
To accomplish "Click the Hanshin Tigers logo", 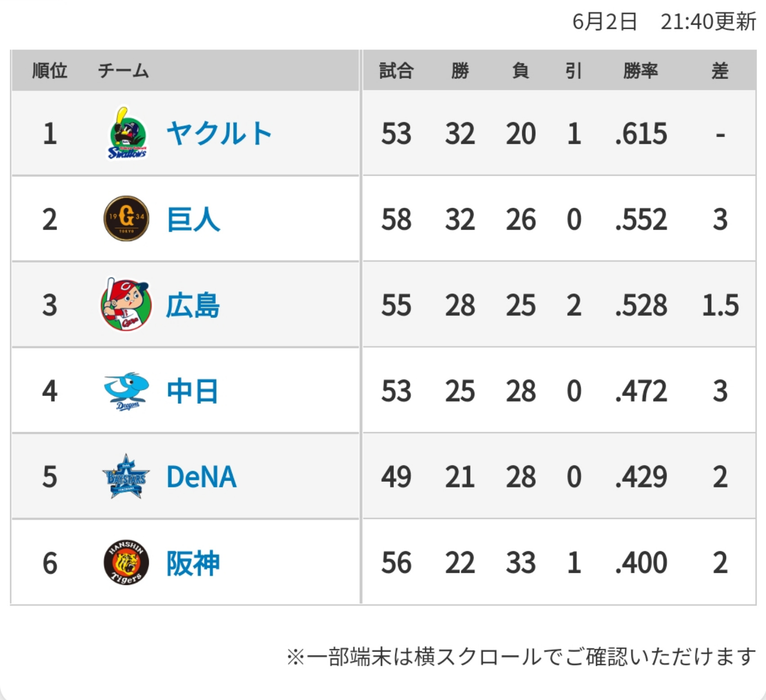I will pos(126,562).
